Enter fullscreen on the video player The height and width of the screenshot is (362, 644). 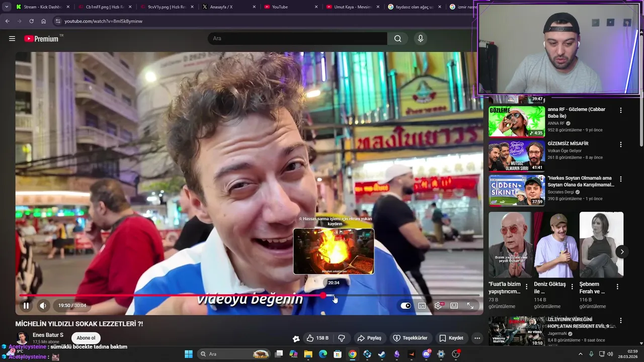tap(470, 305)
